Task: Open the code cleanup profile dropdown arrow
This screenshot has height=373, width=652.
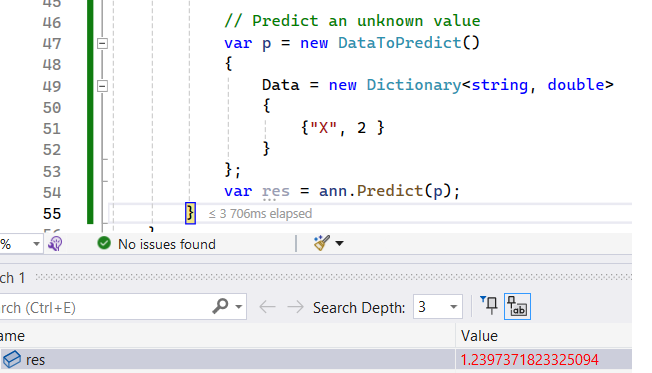Action: [x=339, y=243]
